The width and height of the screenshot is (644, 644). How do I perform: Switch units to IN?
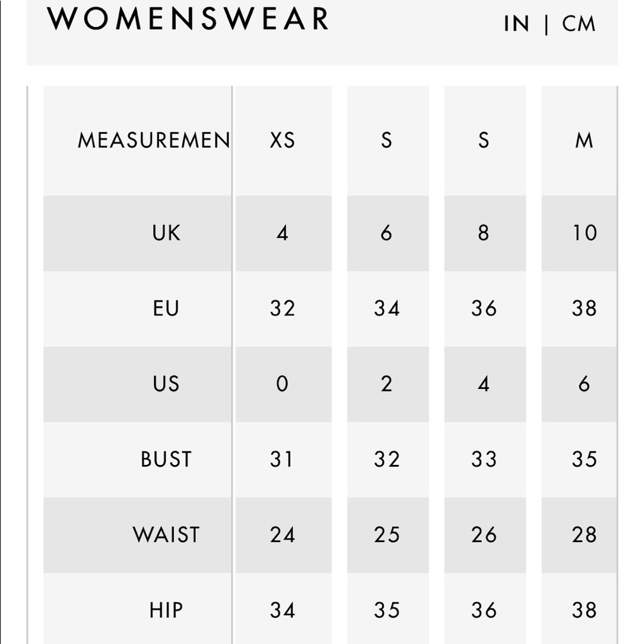click(516, 24)
